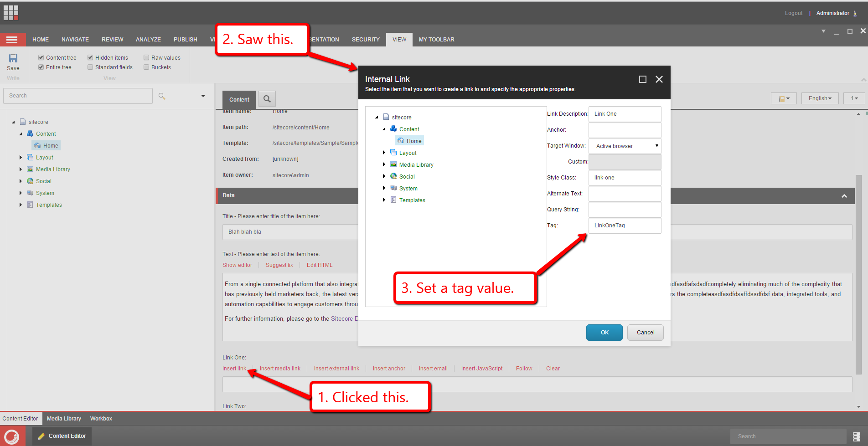Open the Sitecore grid launchpad icon
This screenshot has height=446, width=868.
[11, 13]
